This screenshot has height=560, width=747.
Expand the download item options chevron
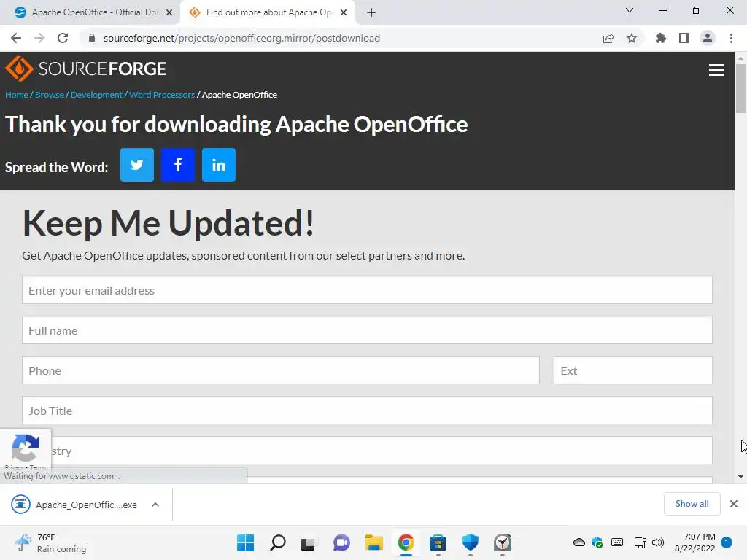(x=155, y=505)
